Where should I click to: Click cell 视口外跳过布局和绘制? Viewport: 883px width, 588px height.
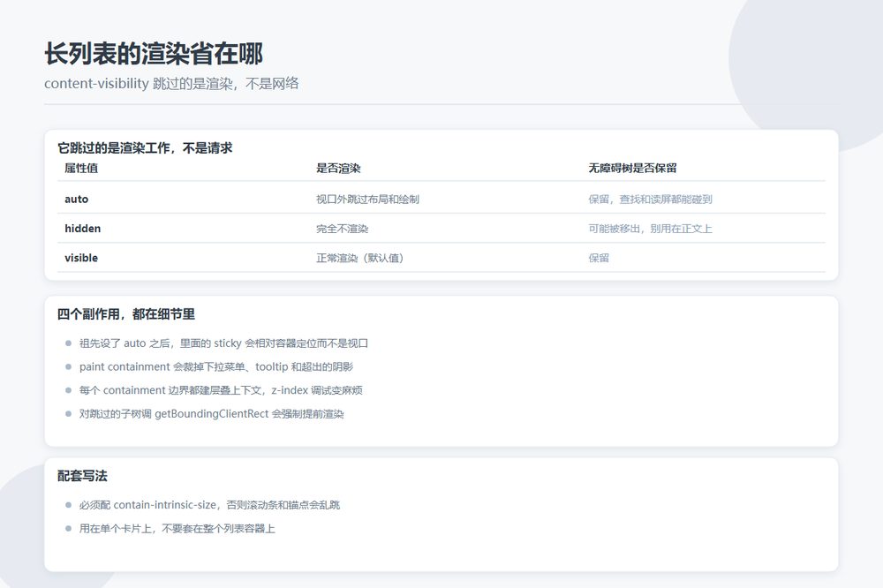(367, 199)
